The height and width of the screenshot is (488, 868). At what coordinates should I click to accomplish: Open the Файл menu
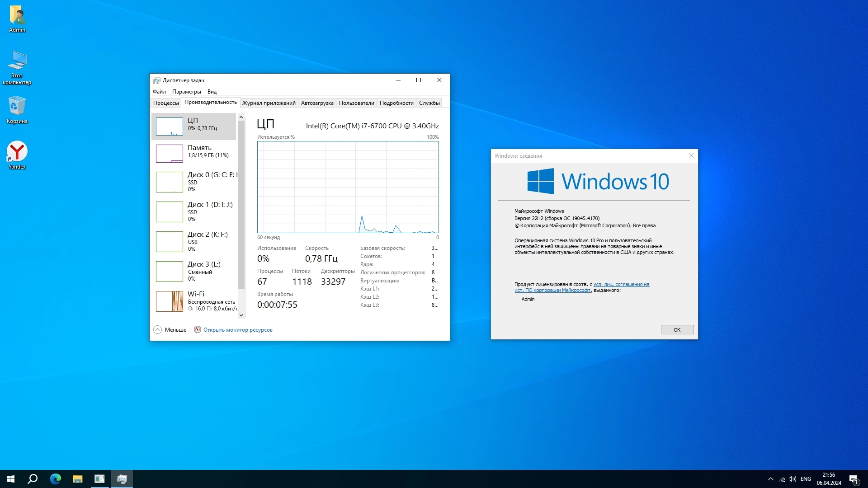[x=159, y=92]
